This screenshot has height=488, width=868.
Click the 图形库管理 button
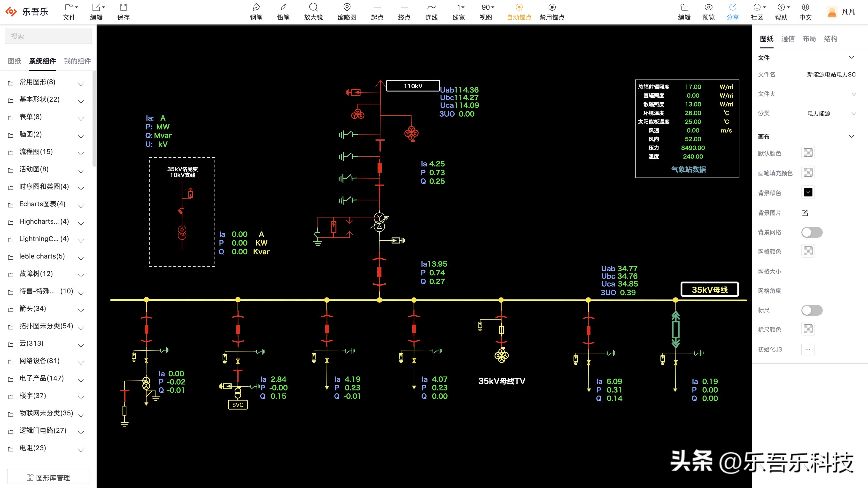point(48,477)
